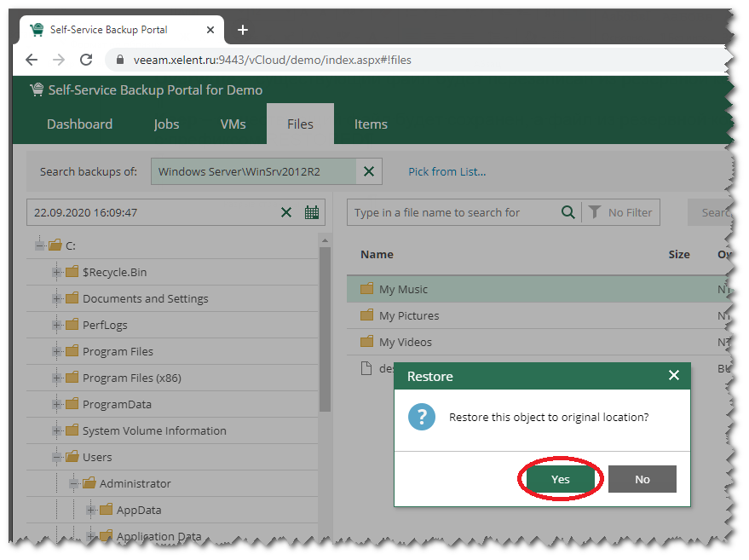Click the file name search box

[454, 212]
